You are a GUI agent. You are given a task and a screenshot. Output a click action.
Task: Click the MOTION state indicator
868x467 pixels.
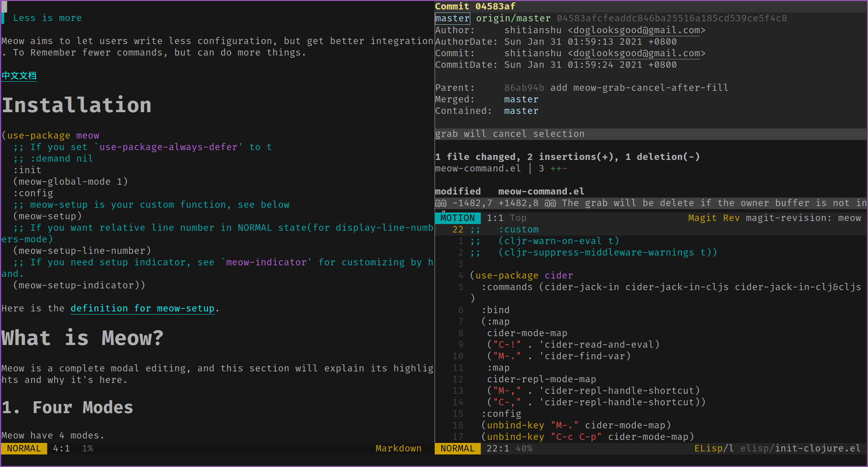point(457,218)
